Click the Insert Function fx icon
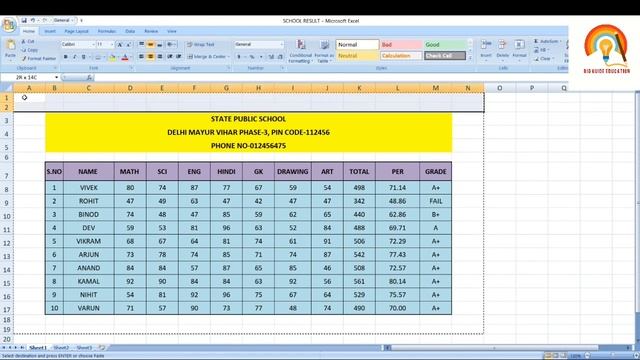Screen dimensions: 640x360 (89, 77)
